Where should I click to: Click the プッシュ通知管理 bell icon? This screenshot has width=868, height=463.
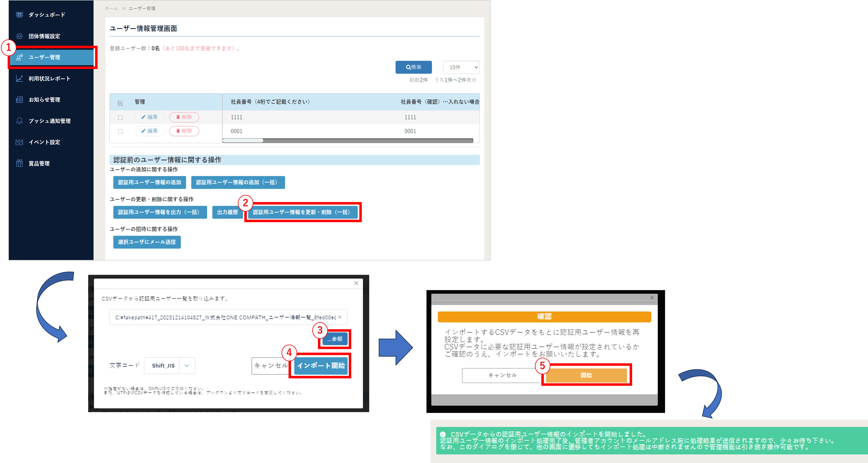point(20,121)
